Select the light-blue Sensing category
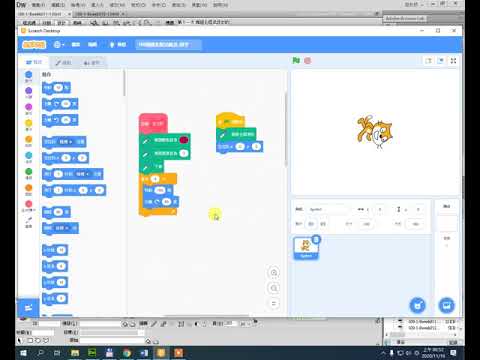480x360 pixels. [x=29, y=157]
